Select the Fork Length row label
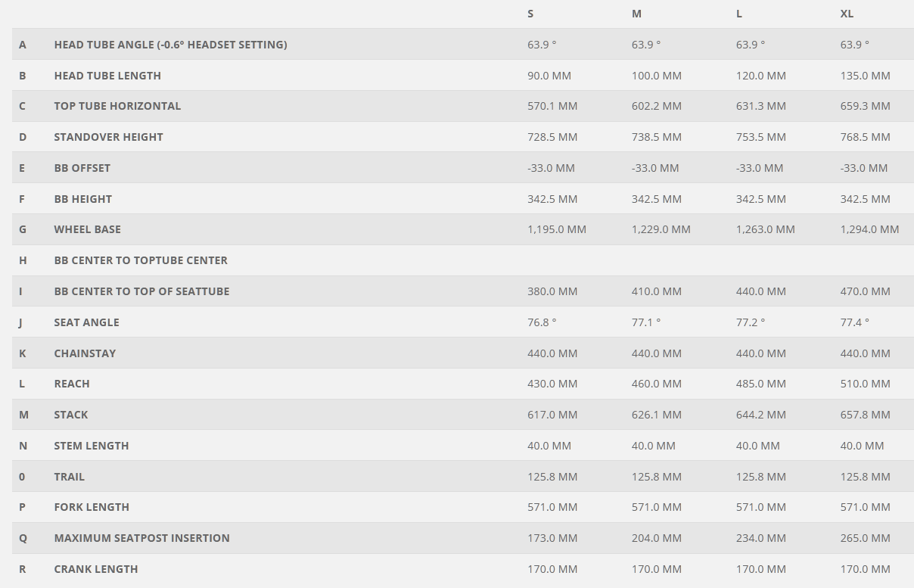The width and height of the screenshot is (914, 588). pyautogui.click(x=92, y=507)
